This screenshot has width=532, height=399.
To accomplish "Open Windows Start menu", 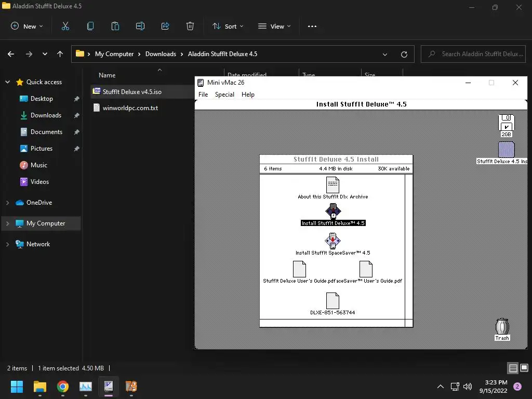I will [x=17, y=387].
